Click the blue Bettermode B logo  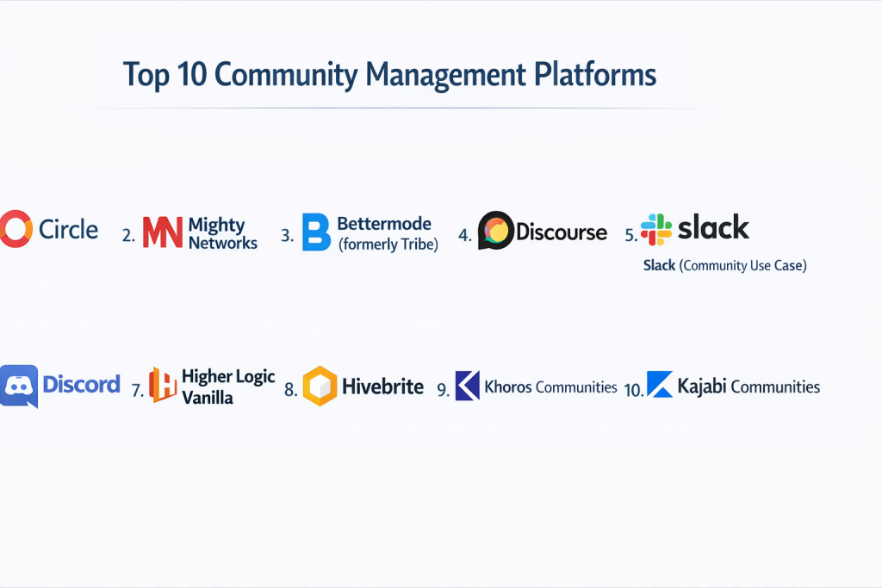pyautogui.click(x=316, y=232)
